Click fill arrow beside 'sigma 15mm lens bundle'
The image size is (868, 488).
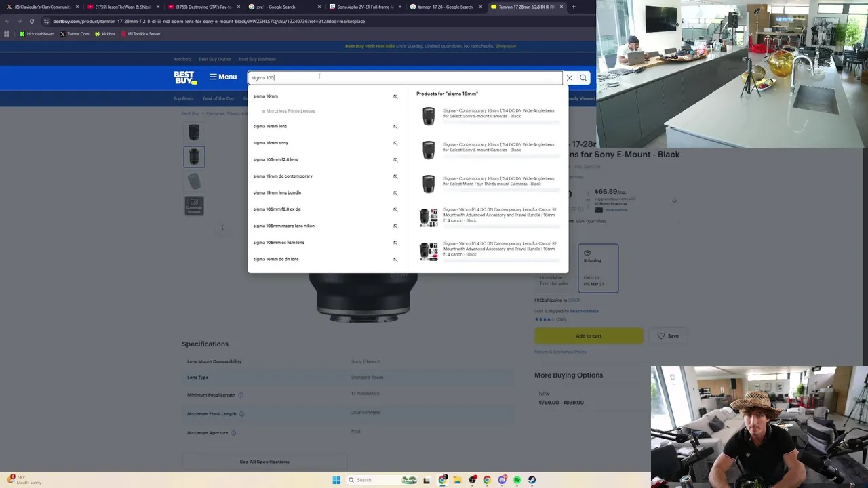(x=395, y=193)
